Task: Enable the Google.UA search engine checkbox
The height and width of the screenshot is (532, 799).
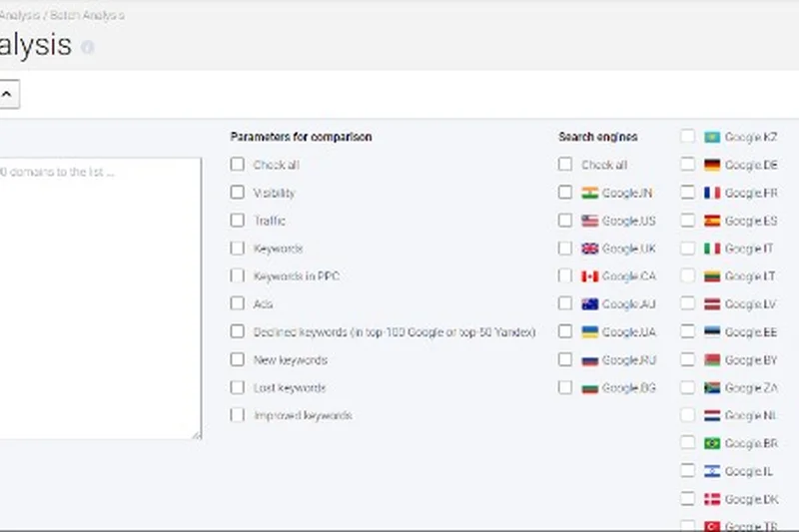Action: tap(566, 331)
